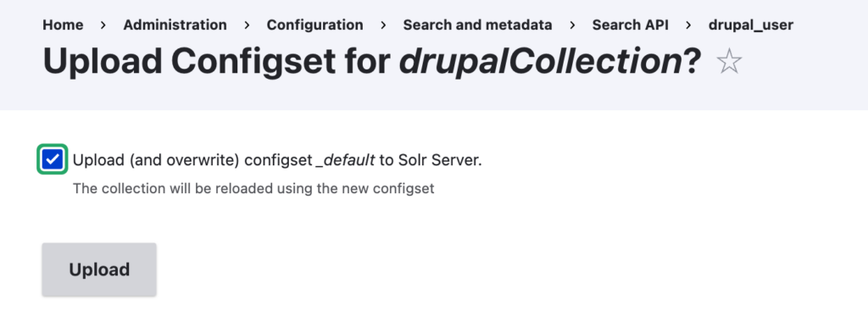The image size is (868, 311).
Task: Navigate to the Configuration breadcrumb
Action: pos(315,25)
